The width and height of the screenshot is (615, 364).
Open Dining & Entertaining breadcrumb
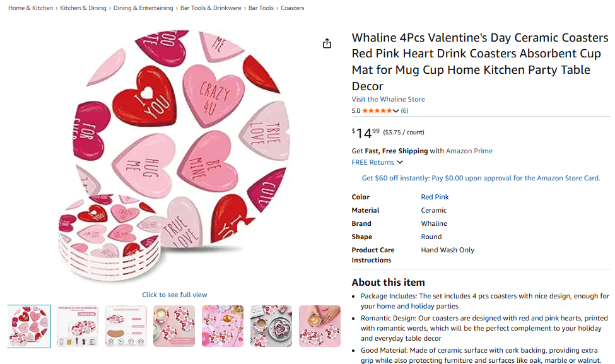pos(143,8)
